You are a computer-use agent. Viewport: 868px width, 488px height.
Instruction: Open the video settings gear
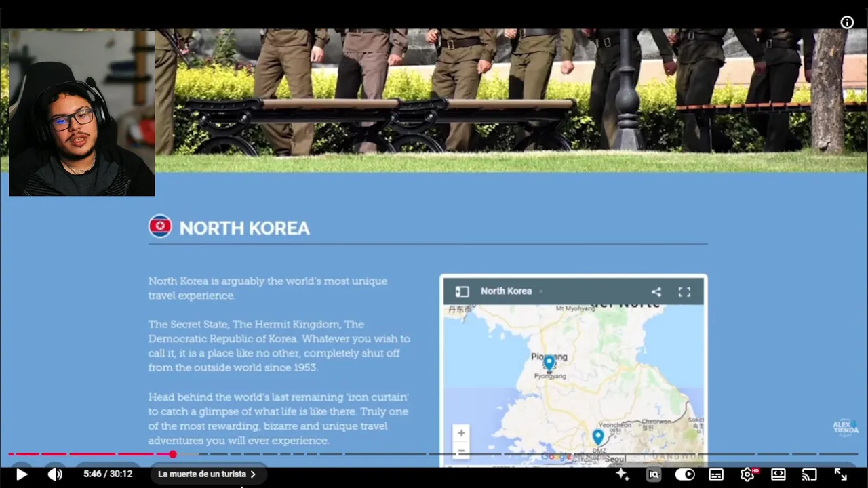coord(747,474)
